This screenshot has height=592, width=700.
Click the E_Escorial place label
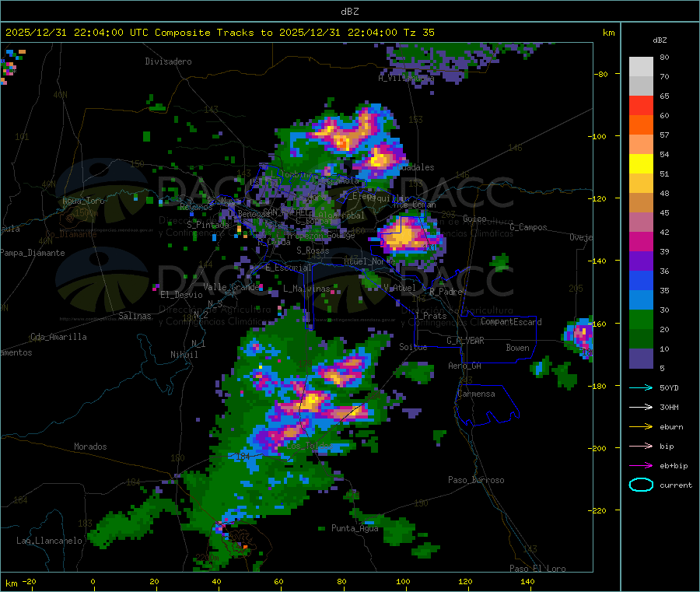tap(289, 268)
